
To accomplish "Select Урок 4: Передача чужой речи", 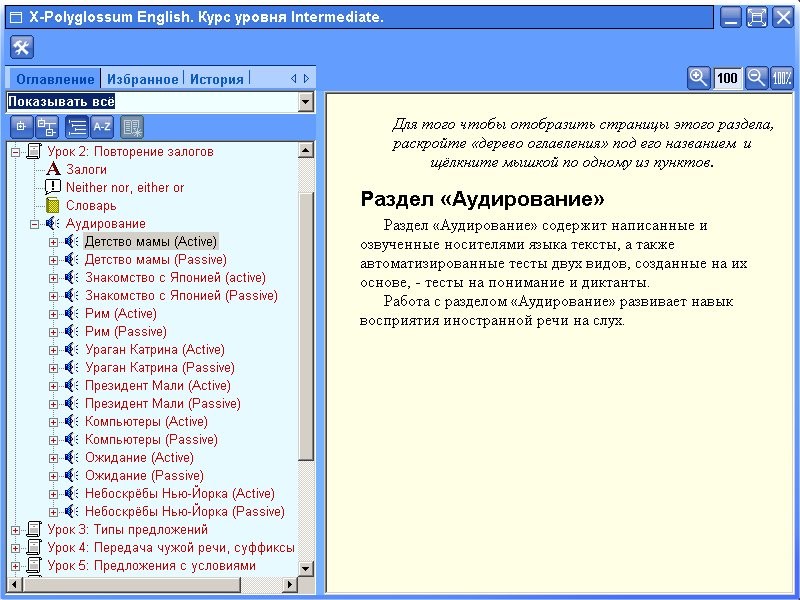I will pyautogui.click(x=171, y=547).
